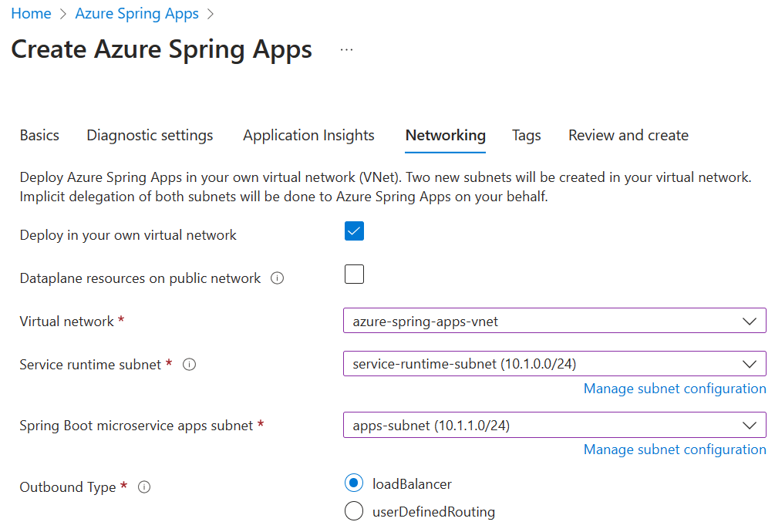Click the breadcrumb chevron after Azure Spring Apps

[209, 13]
